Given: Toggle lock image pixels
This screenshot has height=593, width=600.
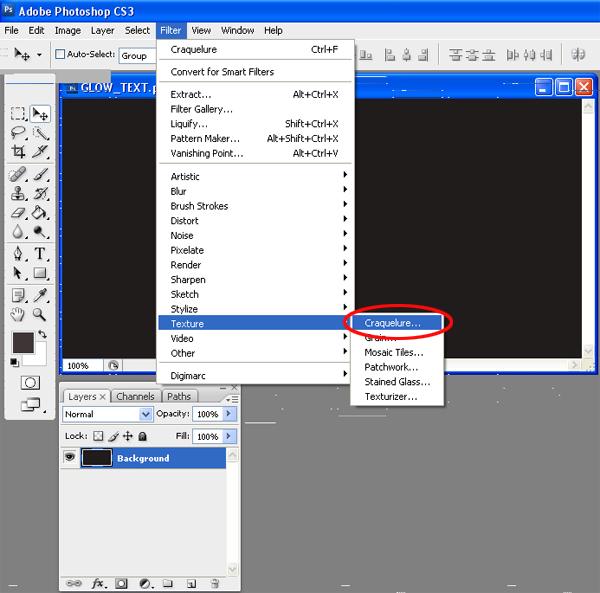Looking at the screenshot, I should 113,436.
